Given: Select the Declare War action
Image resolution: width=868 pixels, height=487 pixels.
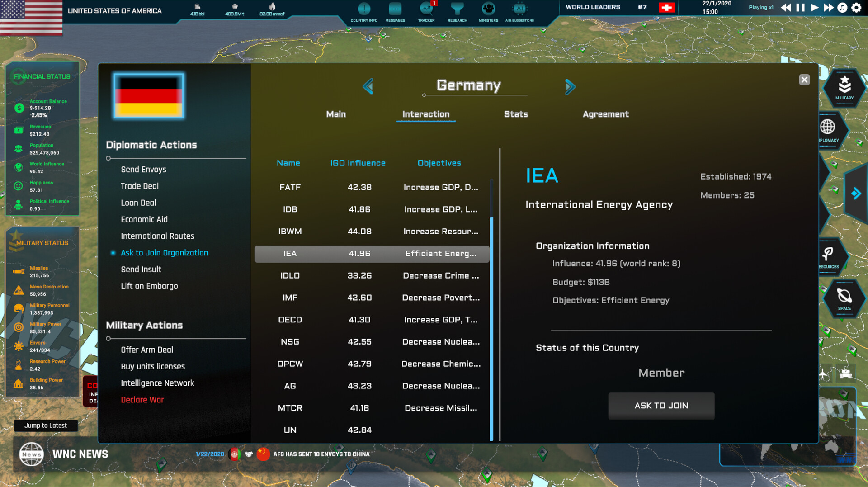Looking at the screenshot, I should pyautogui.click(x=142, y=400).
